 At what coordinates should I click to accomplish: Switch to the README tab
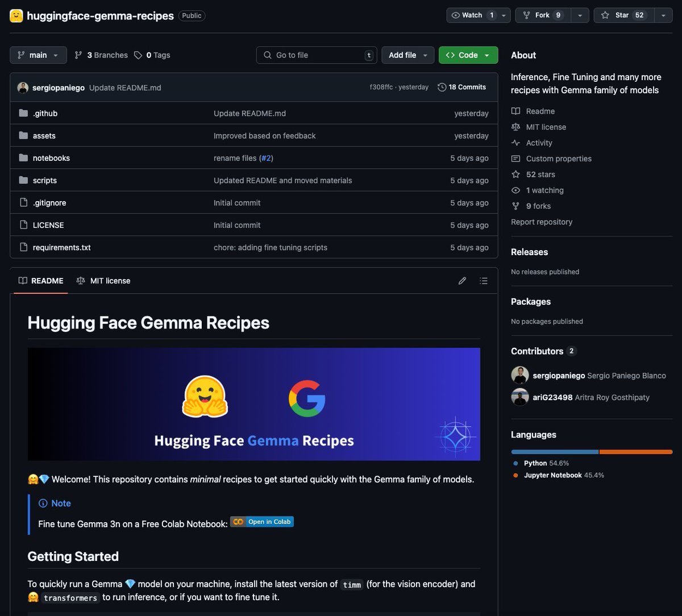[41, 281]
